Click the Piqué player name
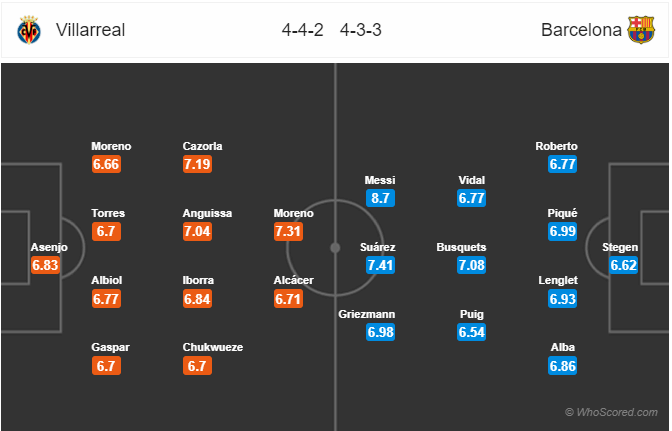672x431 pixels. pyautogui.click(x=562, y=213)
